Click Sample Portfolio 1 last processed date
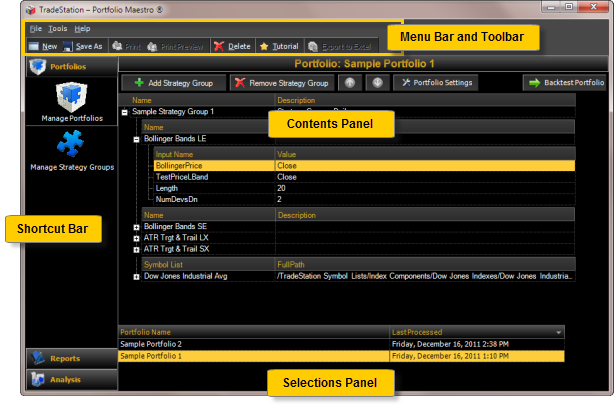614x404 pixels. coord(450,356)
